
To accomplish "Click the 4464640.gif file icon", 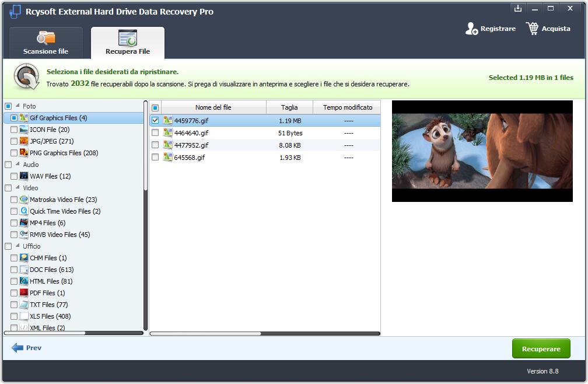I will point(168,133).
